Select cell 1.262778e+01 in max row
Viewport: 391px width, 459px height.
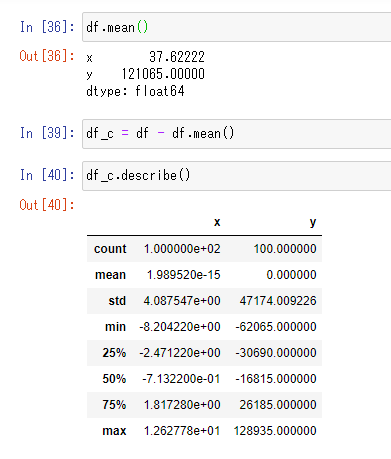[182, 431]
